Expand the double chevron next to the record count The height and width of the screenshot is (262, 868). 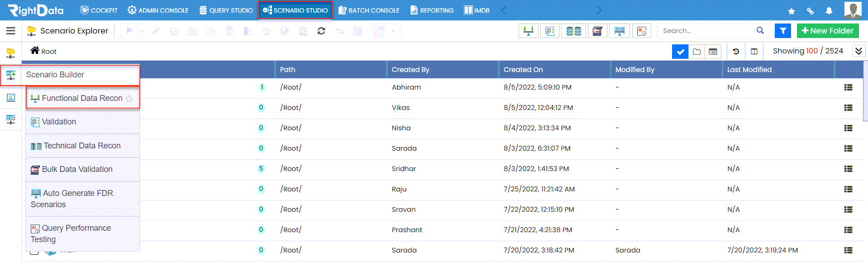[x=858, y=51]
